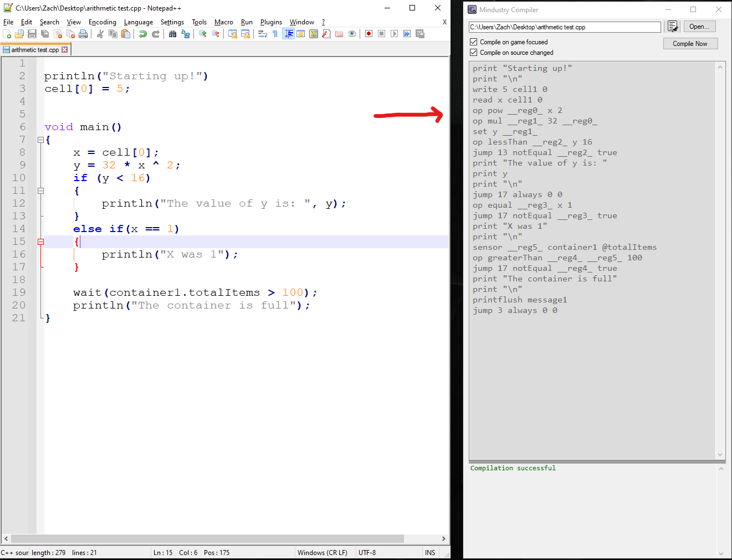
Task: Disable Compile on source changed
Action: pos(474,51)
